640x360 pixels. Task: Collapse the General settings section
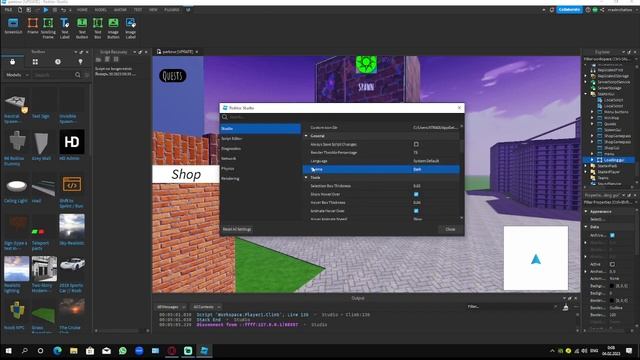pos(306,136)
